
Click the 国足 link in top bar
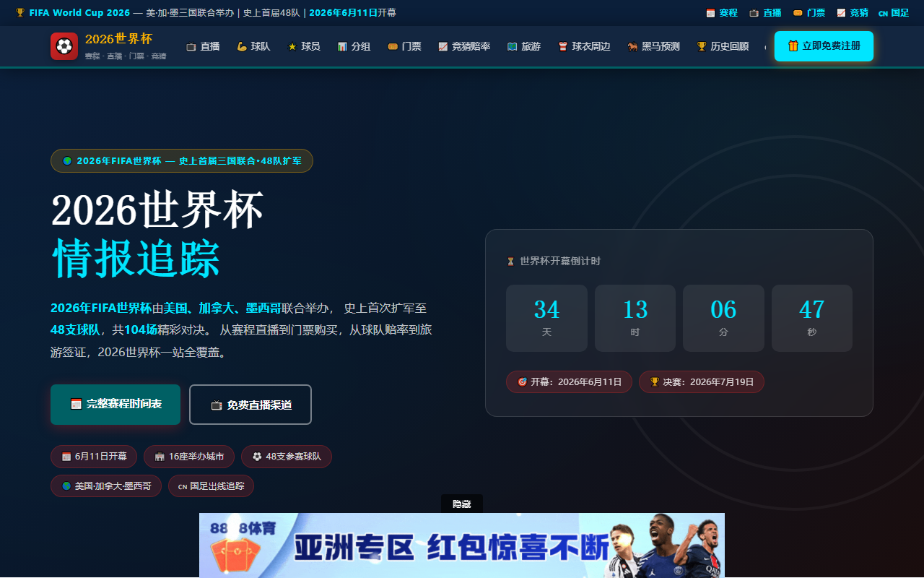click(894, 13)
